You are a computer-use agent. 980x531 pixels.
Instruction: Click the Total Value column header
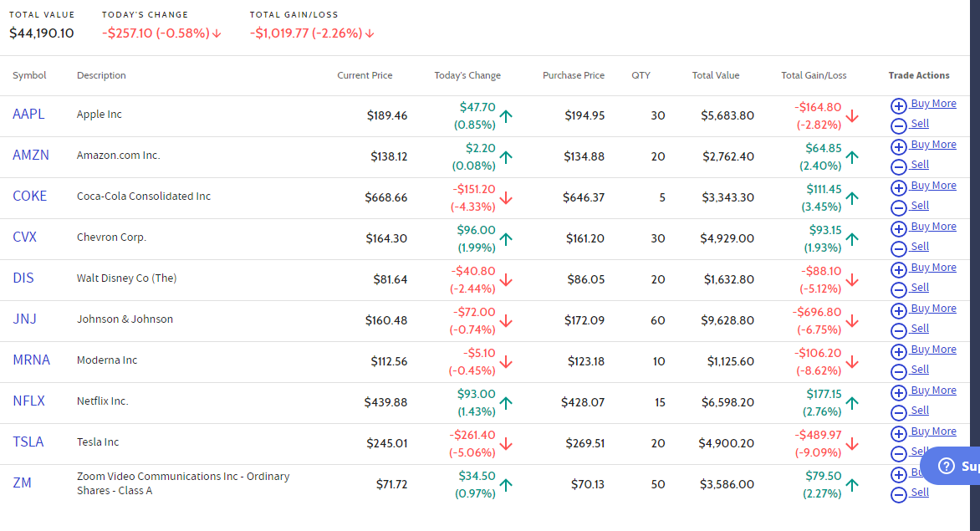click(716, 75)
